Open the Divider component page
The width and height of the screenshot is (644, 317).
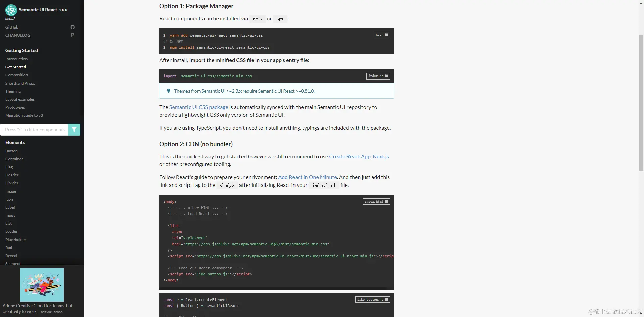[x=12, y=183]
